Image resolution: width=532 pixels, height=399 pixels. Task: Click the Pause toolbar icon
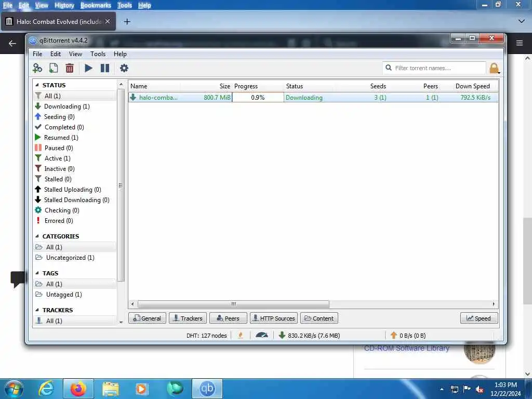(x=105, y=68)
